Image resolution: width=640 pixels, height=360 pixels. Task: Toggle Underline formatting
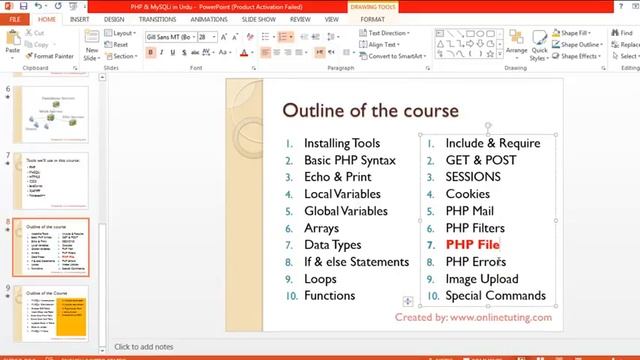[x=173, y=52]
